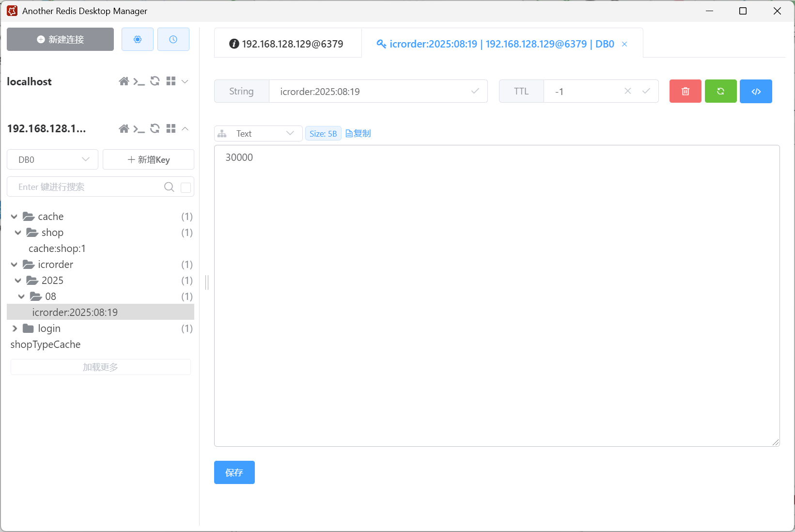Select the cache:shop:1 key
The width and height of the screenshot is (795, 532).
click(x=57, y=249)
